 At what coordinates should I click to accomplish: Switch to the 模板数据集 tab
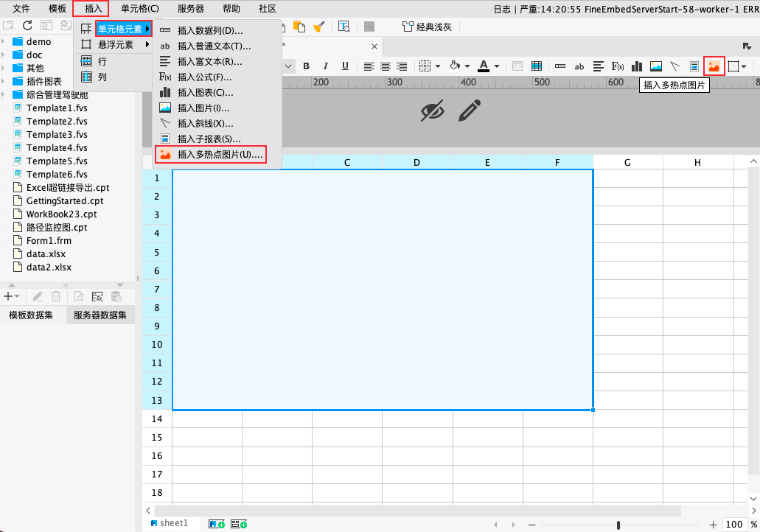[31, 315]
